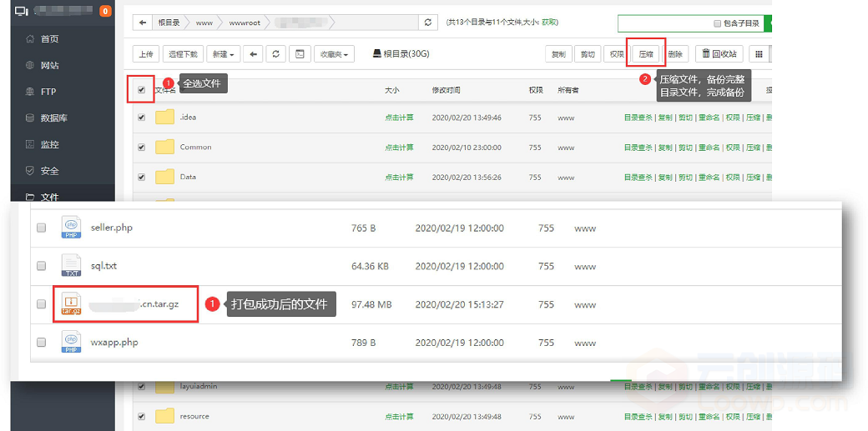
Task: Click the 复制 button in the toolbar
Action: pyautogui.click(x=558, y=54)
